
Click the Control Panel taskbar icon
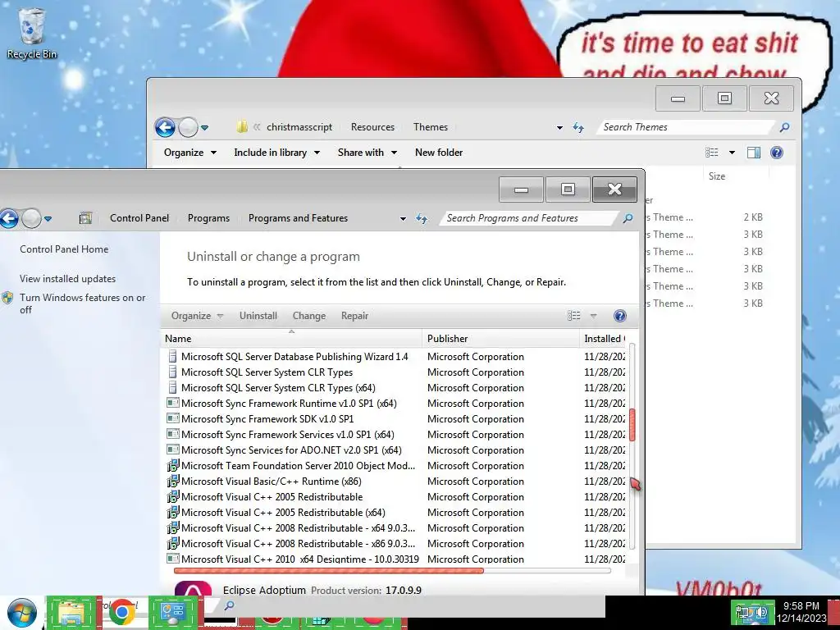172,613
